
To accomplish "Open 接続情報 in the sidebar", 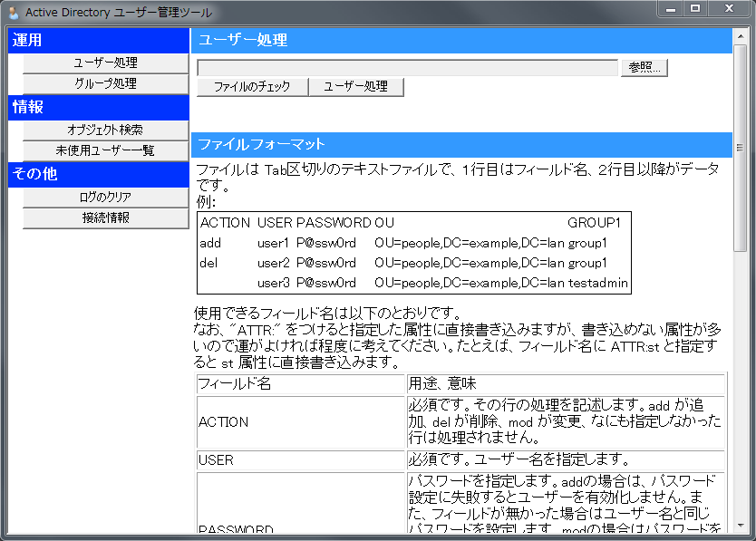I will click(x=105, y=218).
